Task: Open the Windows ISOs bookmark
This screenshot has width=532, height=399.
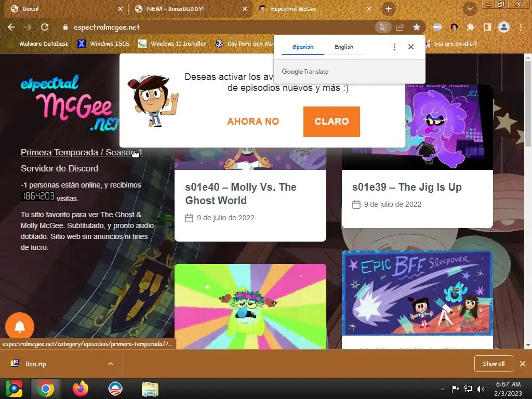Action: tap(104, 44)
